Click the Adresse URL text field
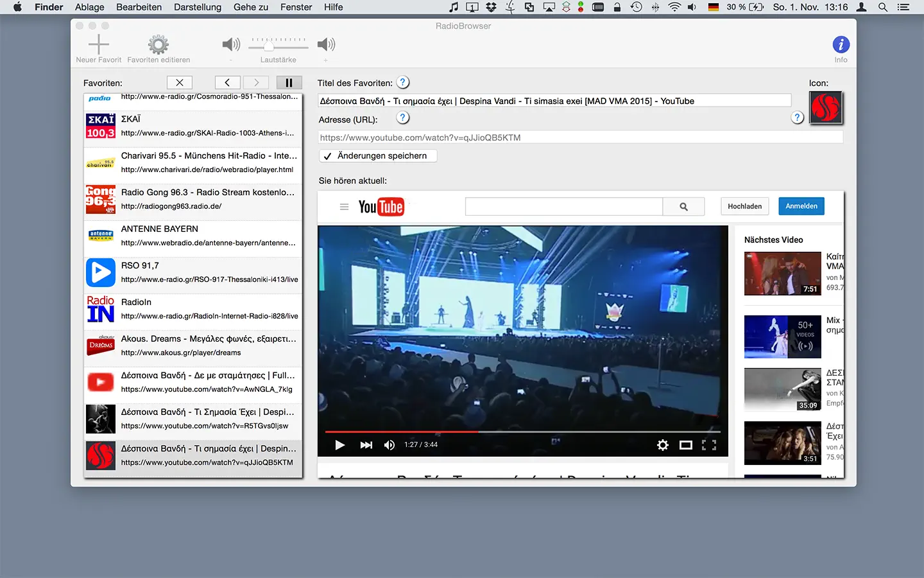 click(580, 137)
